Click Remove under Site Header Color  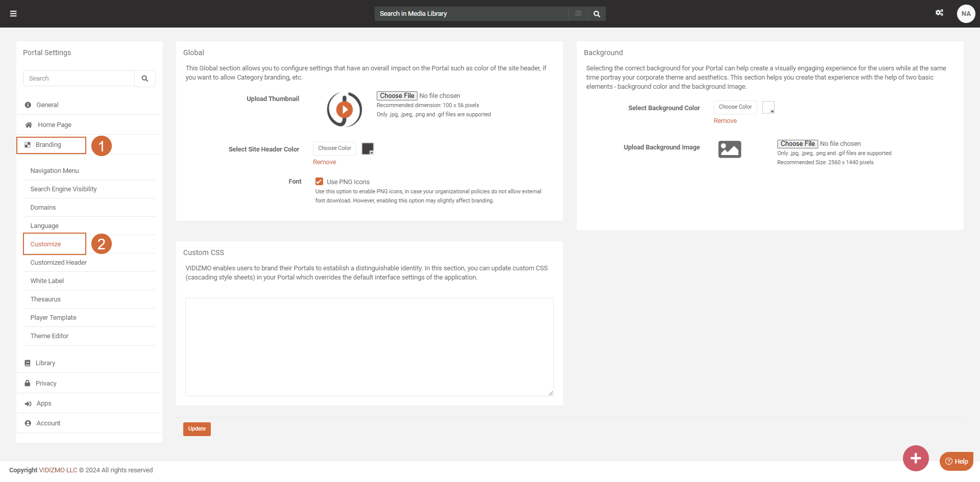pyautogui.click(x=324, y=162)
